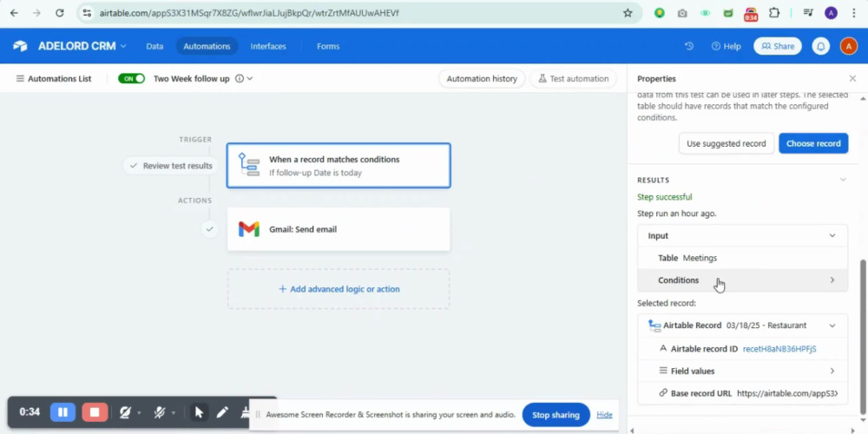Open the notifications bell
The image size is (868, 434).
821,46
